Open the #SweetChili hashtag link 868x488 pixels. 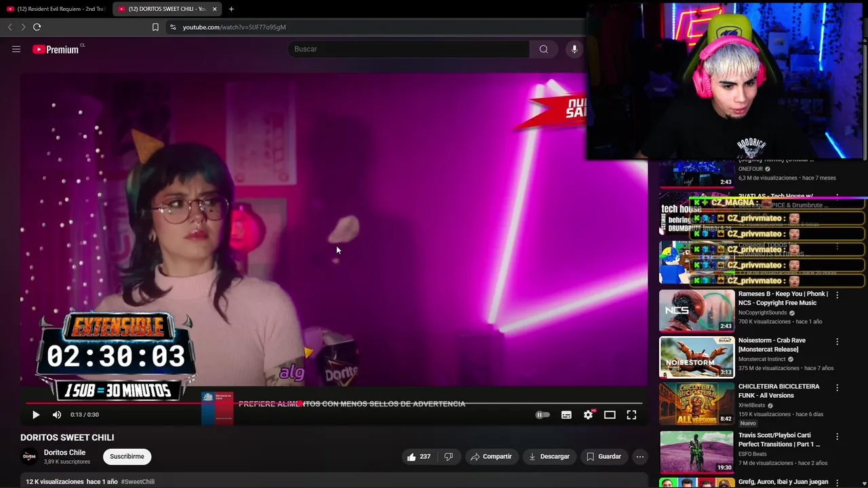(x=138, y=482)
